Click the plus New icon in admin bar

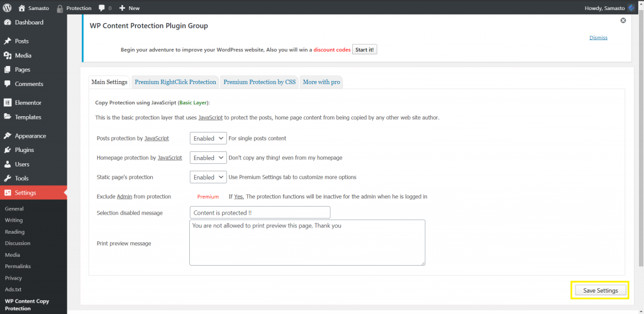pos(123,8)
